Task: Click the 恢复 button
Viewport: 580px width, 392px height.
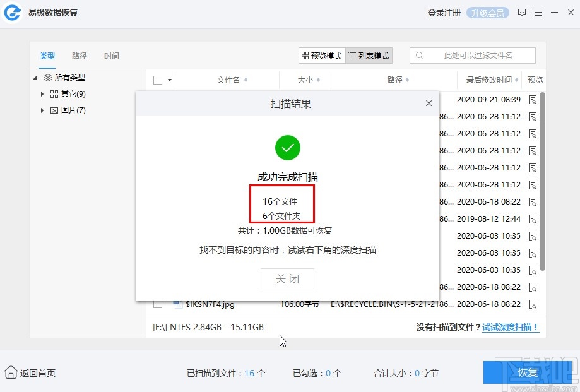Action: (528, 372)
